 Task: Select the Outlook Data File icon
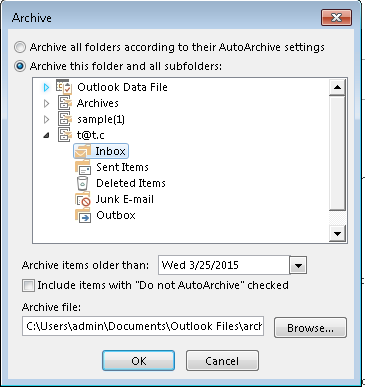coord(64,87)
